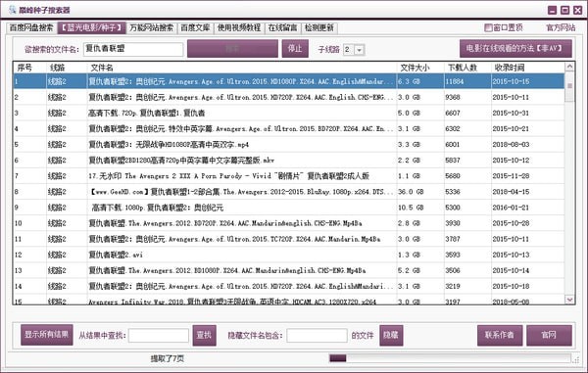
Task: Open the 在线留言 tab
Action: point(282,27)
